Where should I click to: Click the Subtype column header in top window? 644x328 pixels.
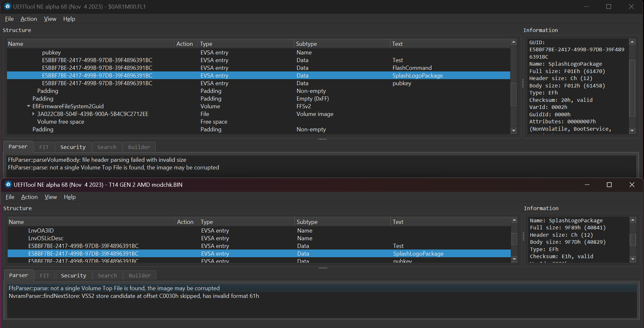coord(306,44)
